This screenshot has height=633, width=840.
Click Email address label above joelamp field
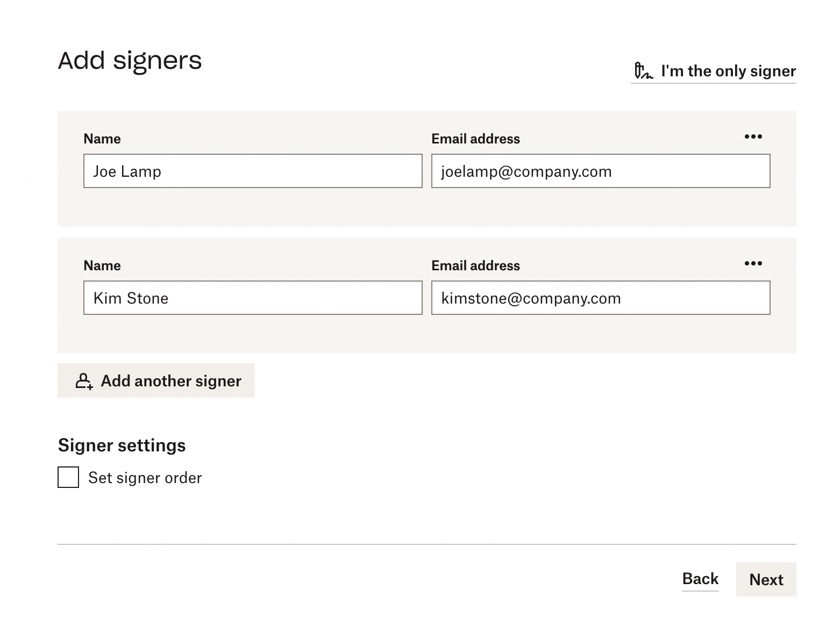click(x=475, y=139)
